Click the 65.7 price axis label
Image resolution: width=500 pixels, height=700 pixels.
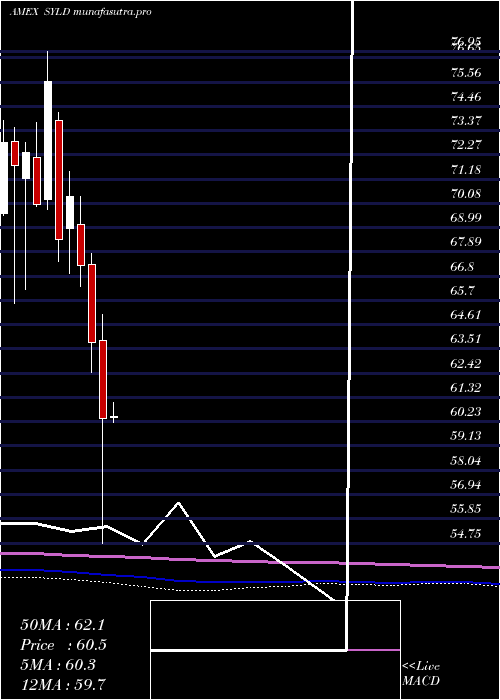(x=462, y=291)
